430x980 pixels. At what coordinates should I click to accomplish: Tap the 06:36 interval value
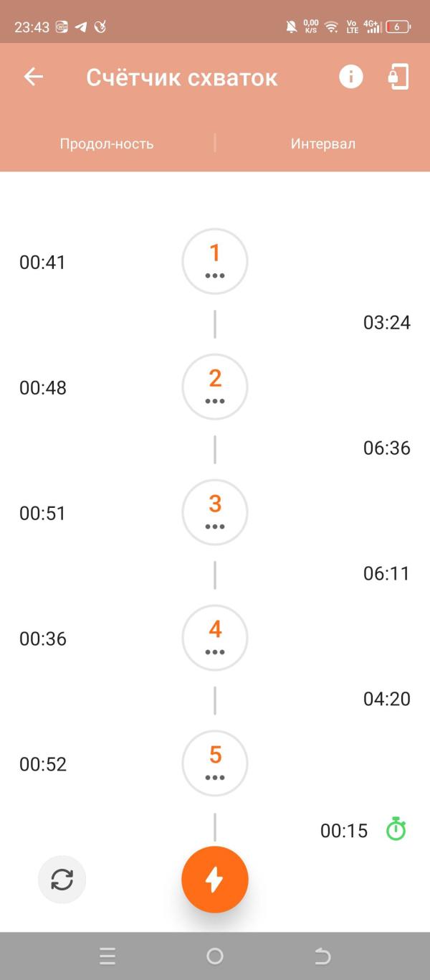[387, 448]
